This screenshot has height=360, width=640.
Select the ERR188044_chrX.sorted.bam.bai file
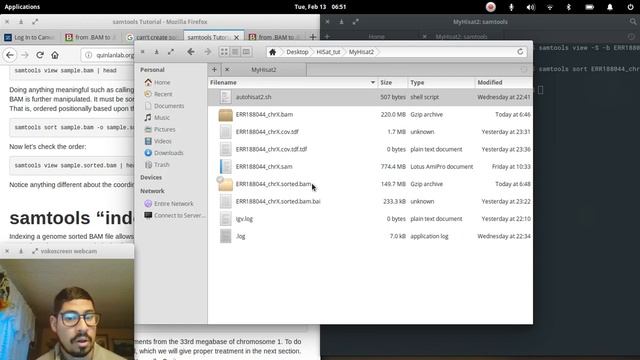370,201
